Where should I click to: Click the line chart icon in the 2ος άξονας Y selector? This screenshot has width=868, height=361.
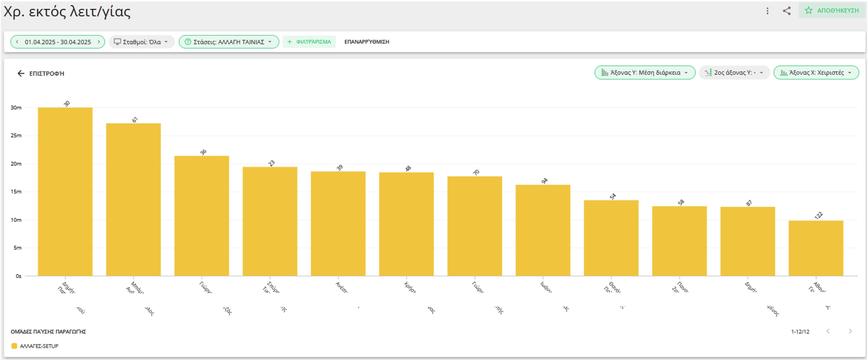[x=709, y=72]
